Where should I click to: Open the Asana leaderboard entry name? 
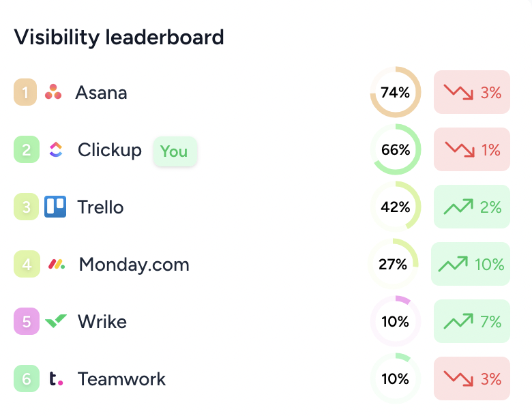tap(101, 92)
